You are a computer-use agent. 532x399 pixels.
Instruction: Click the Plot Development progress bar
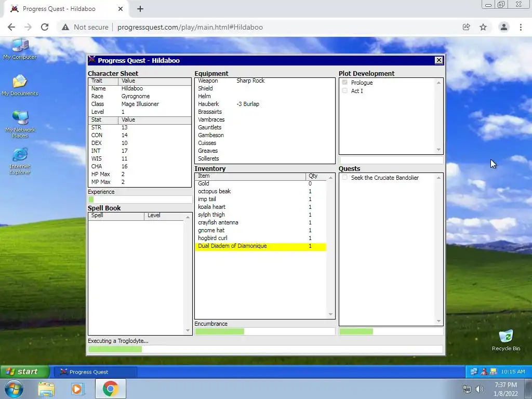[x=391, y=160]
